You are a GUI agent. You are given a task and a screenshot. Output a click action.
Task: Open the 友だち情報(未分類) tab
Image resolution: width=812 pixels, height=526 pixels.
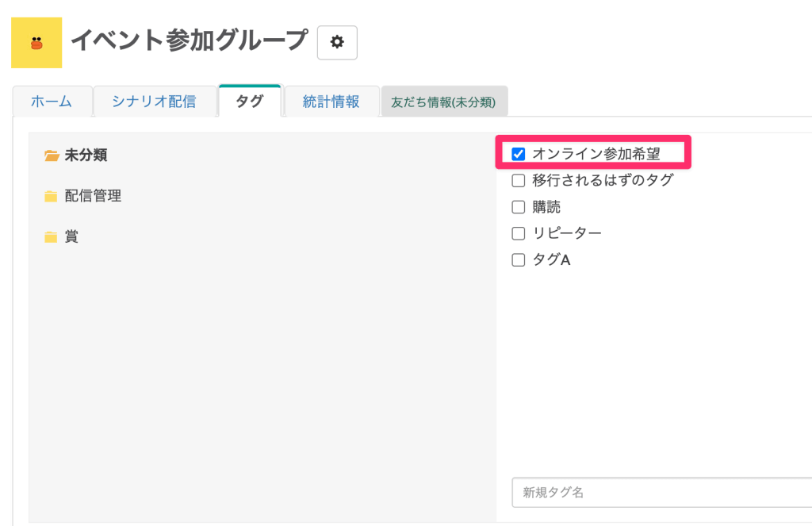pyautogui.click(x=444, y=102)
